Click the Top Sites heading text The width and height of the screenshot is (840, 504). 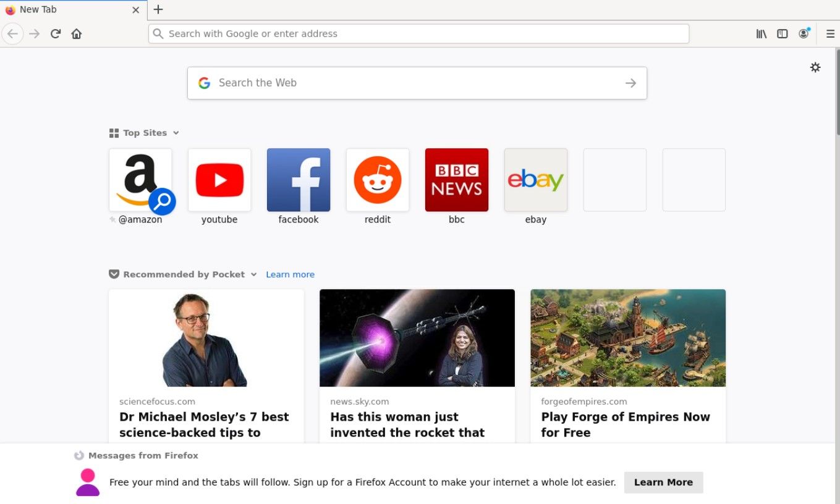point(145,133)
